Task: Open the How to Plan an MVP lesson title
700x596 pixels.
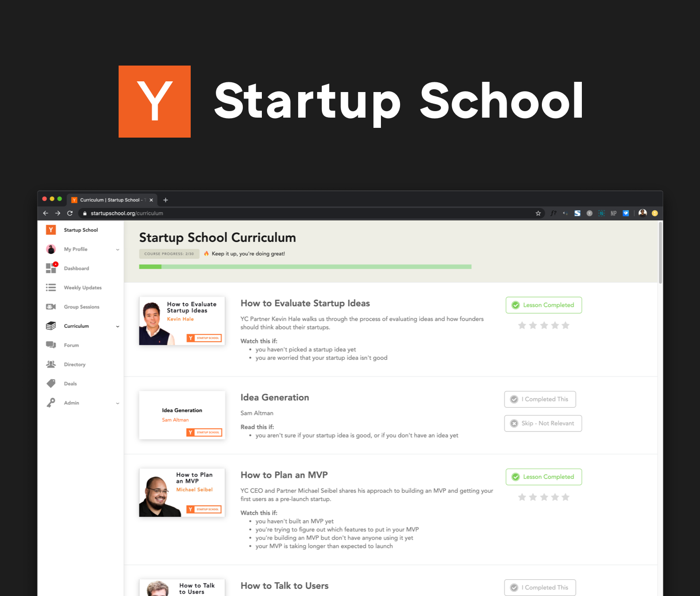Action: (x=284, y=475)
